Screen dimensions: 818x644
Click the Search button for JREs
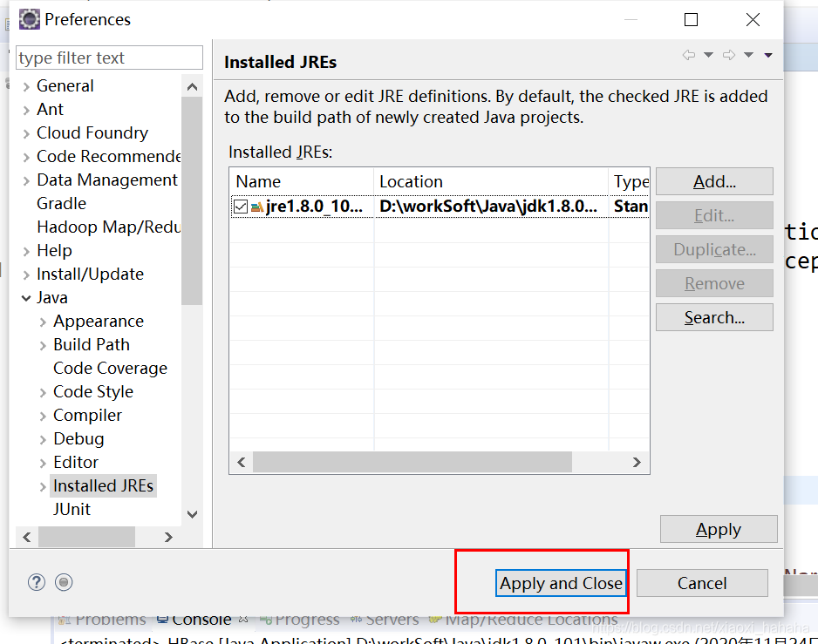tap(714, 317)
